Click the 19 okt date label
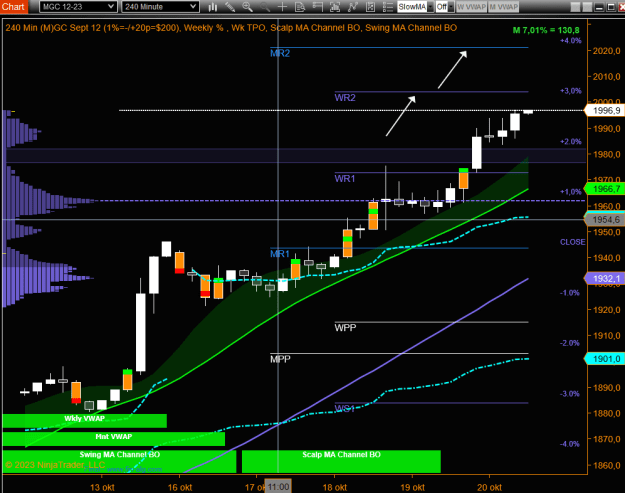 click(413, 487)
